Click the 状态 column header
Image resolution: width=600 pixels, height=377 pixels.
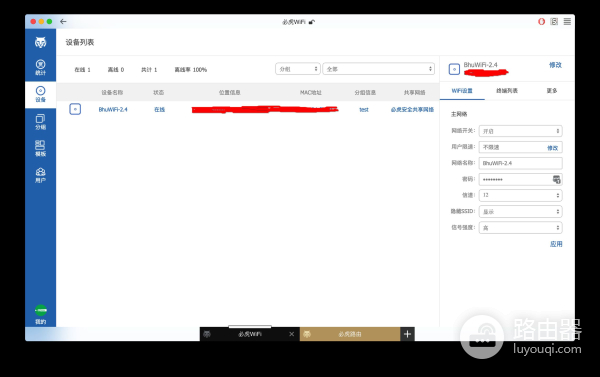click(158, 92)
